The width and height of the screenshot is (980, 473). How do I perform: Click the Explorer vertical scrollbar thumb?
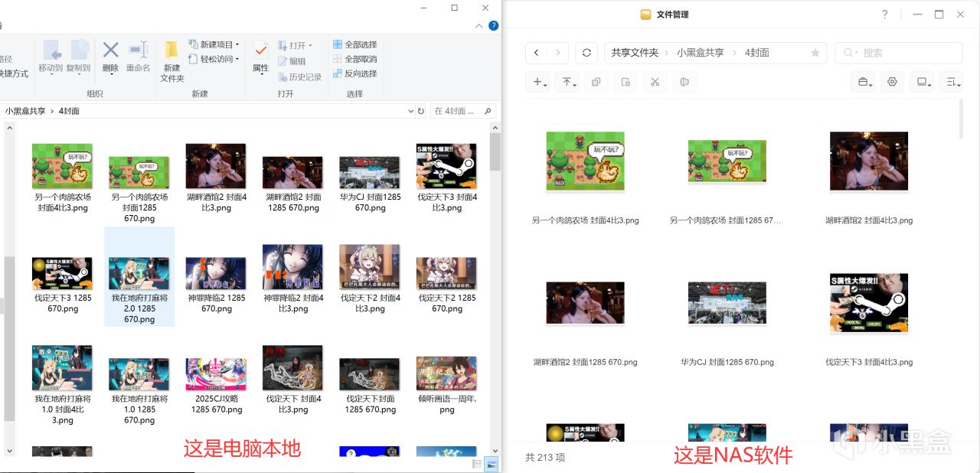coord(495,152)
